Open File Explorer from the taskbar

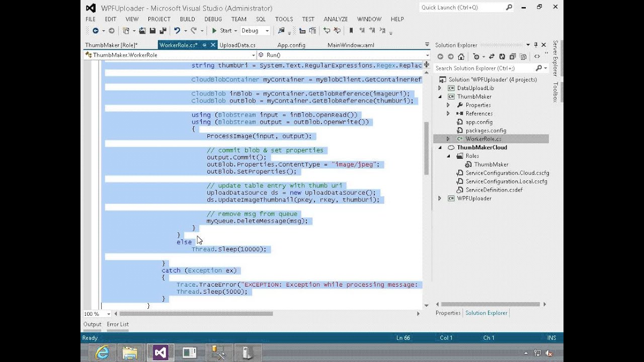pyautogui.click(x=130, y=353)
